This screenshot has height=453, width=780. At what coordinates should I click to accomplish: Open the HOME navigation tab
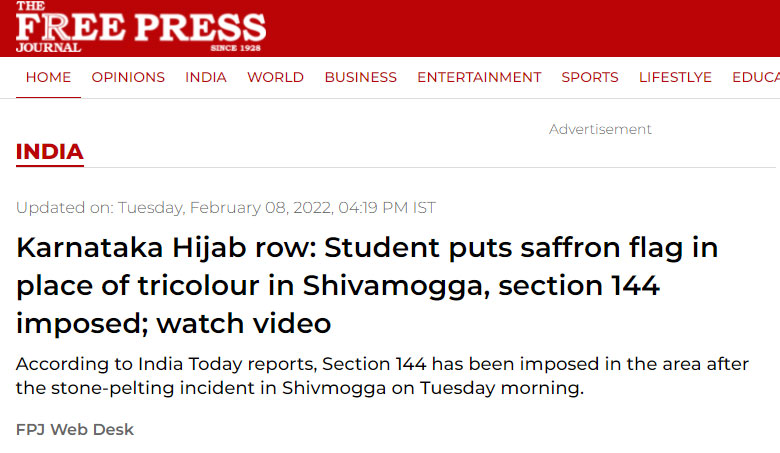[48, 78]
